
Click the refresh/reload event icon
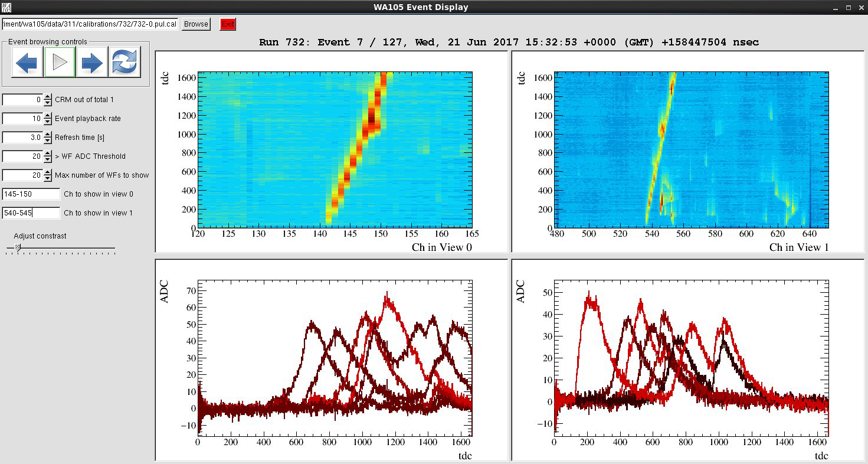125,63
